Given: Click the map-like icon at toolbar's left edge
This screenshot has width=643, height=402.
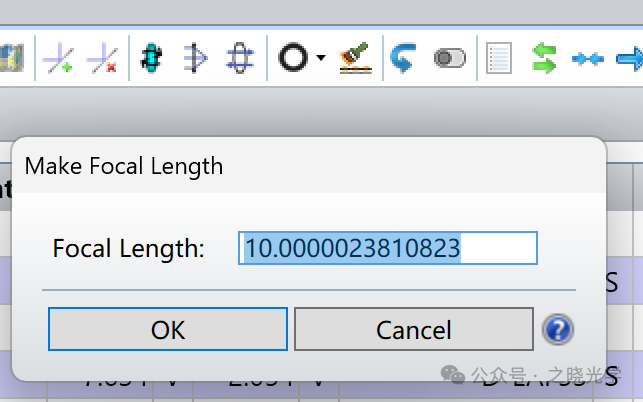Looking at the screenshot, I should coord(12,58).
